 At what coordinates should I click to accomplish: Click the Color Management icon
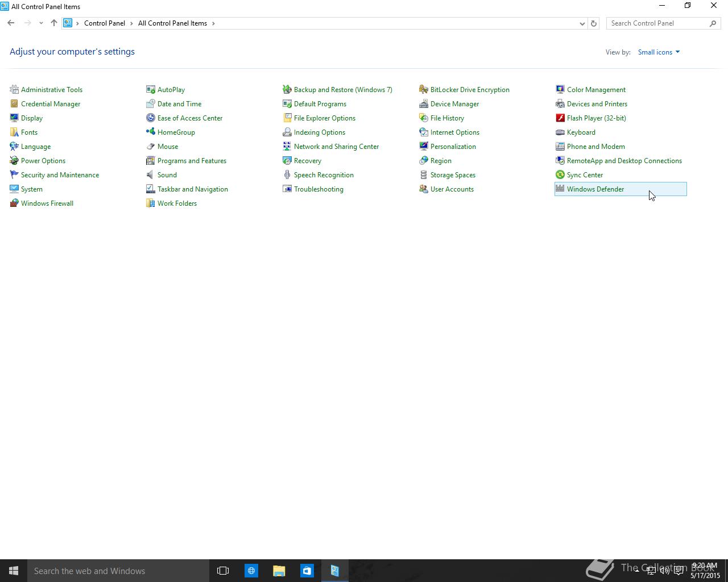pos(560,89)
